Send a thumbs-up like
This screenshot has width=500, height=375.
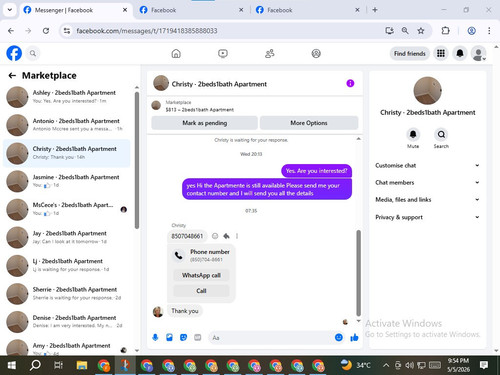click(x=354, y=338)
